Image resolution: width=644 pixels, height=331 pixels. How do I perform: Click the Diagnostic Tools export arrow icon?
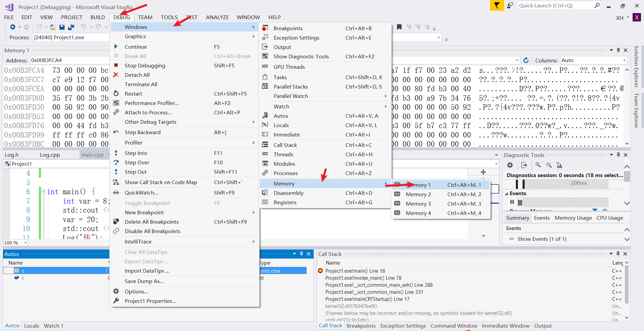pyautogui.click(x=524, y=165)
